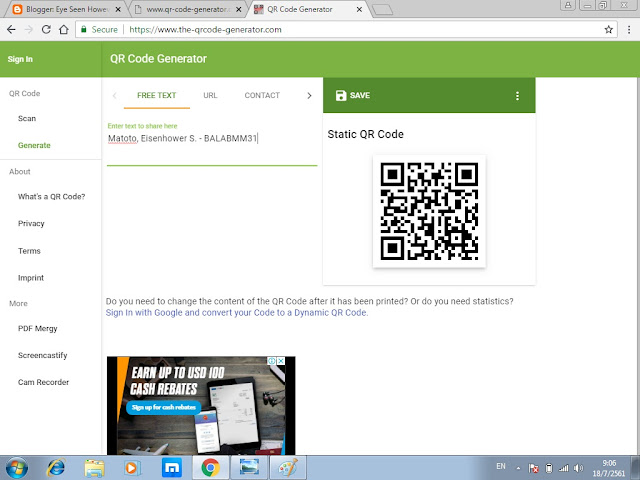Click the Action Center flag icon
Viewport: 640px width, 480px height.
533,468
